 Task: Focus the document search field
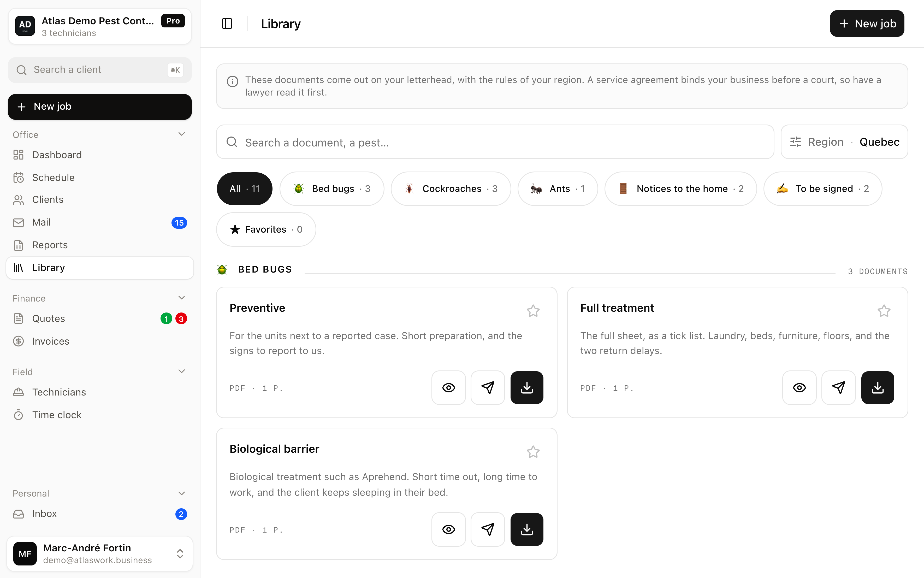tap(495, 142)
